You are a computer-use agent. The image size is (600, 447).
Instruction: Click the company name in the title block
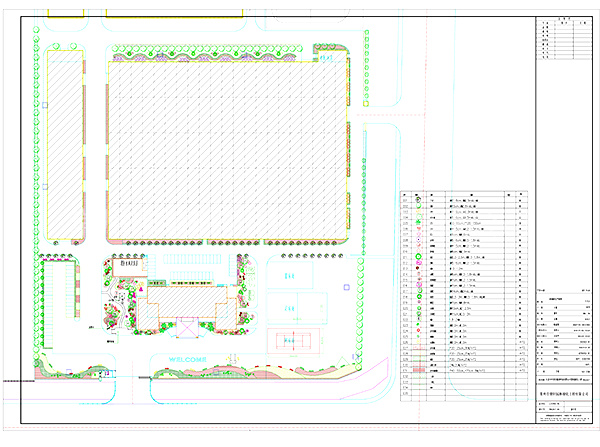[x=564, y=395]
